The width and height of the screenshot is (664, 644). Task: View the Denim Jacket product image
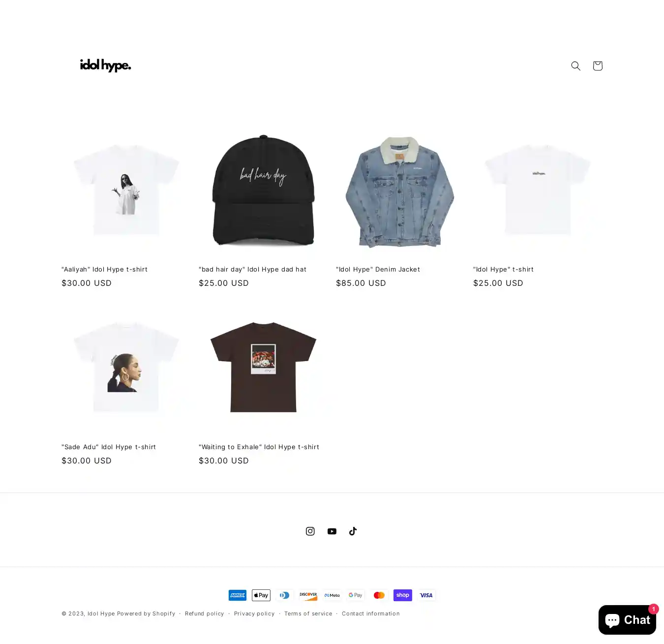(400, 190)
